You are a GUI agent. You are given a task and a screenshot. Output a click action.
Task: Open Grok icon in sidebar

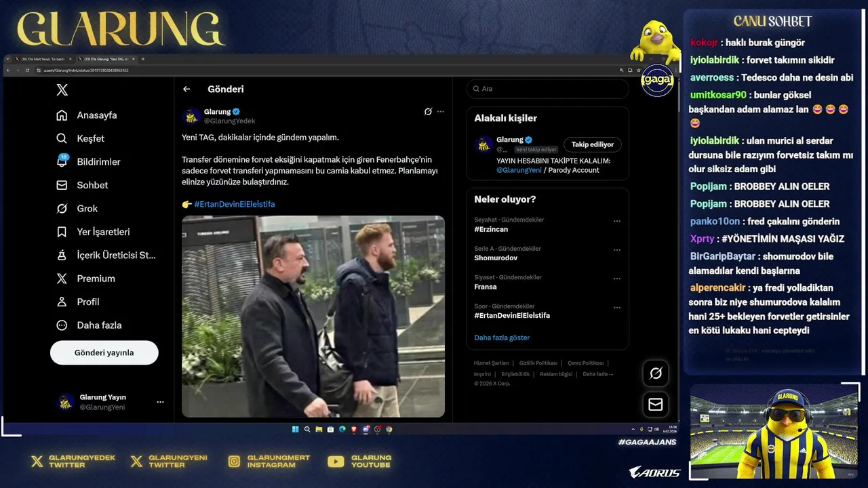click(x=62, y=208)
